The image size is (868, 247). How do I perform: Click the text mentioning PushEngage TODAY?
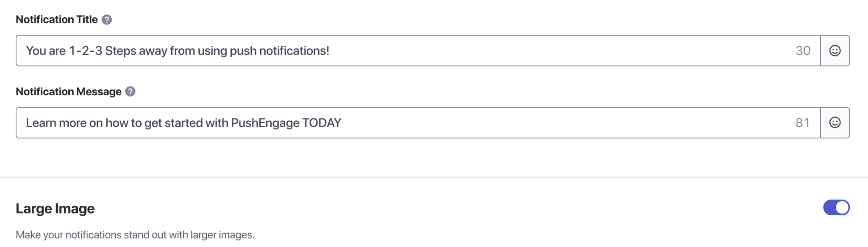tap(184, 123)
